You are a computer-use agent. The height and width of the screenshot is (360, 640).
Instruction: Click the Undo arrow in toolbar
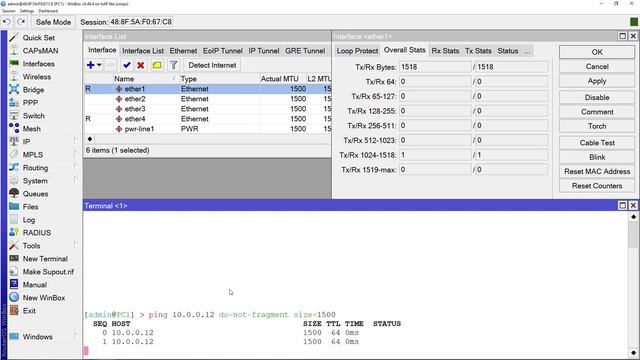pyautogui.click(x=7, y=22)
